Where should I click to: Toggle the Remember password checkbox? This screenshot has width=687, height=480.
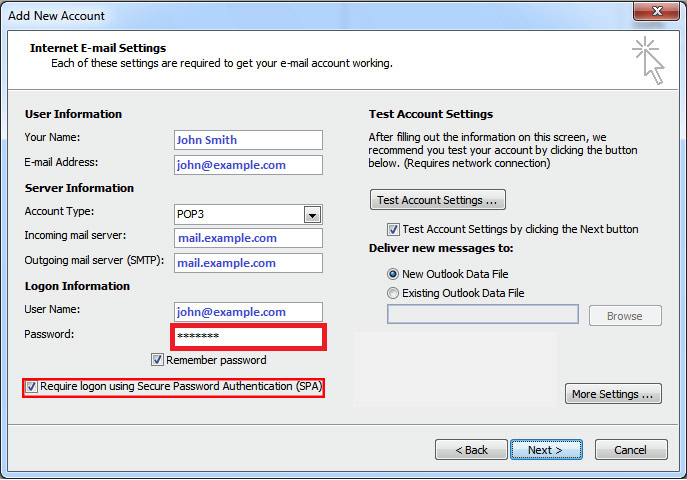click(157, 360)
